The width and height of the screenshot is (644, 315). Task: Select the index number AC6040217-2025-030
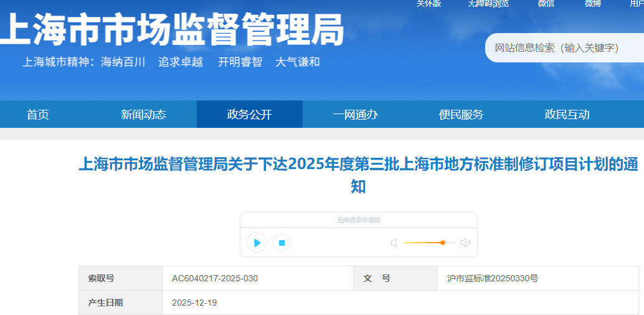215,278
